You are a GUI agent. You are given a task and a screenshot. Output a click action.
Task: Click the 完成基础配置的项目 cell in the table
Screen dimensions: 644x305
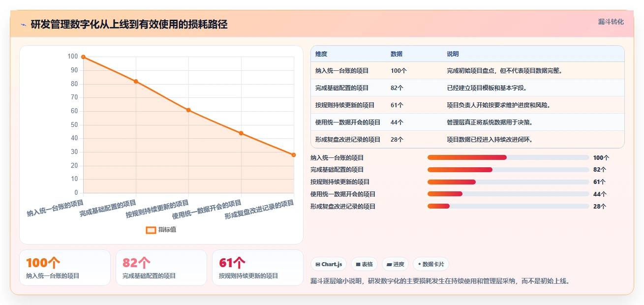click(x=342, y=88)
